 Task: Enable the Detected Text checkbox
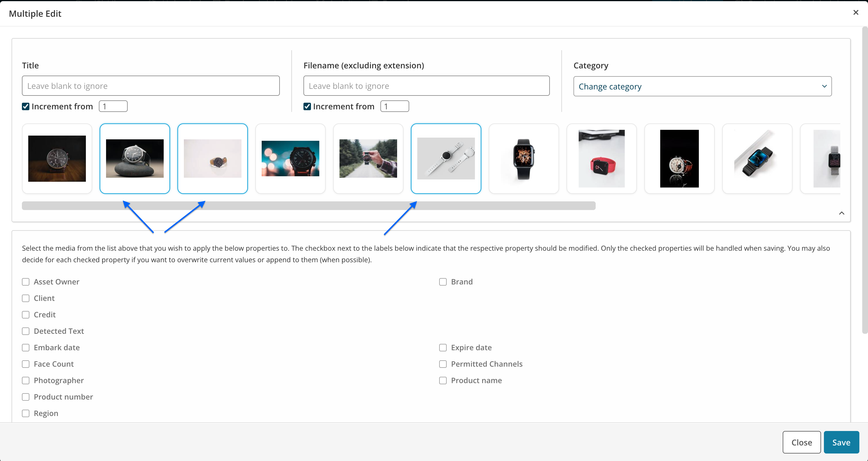tap(26, 331)
